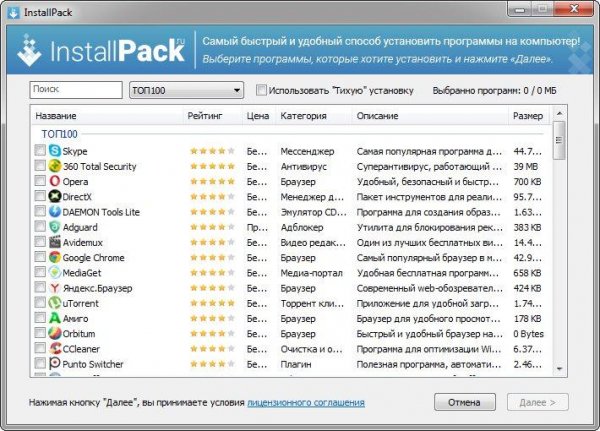600x431 pixels.
Task: Click the scrollbar up arrow
Action: pos(559,113)
